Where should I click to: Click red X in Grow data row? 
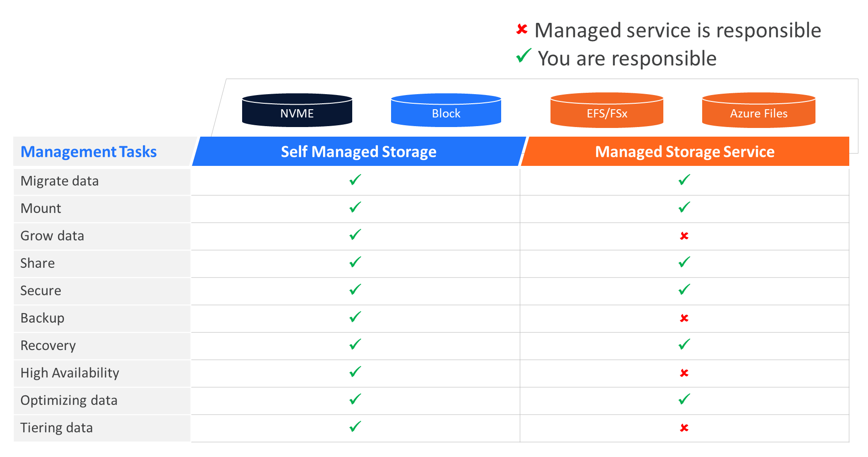pos(684,236)
